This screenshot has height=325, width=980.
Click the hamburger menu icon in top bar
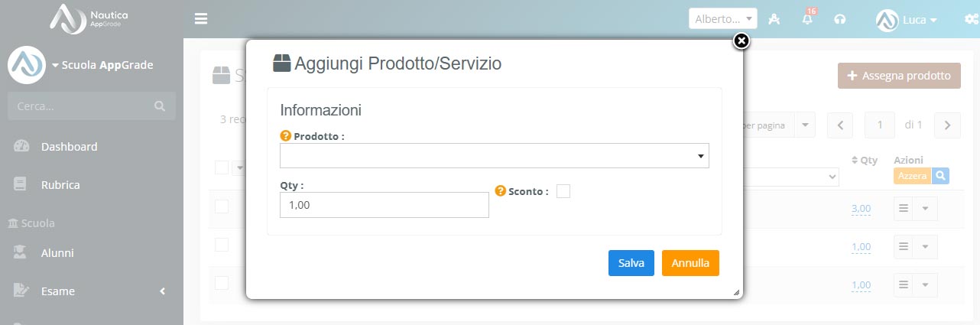[201, 19]
